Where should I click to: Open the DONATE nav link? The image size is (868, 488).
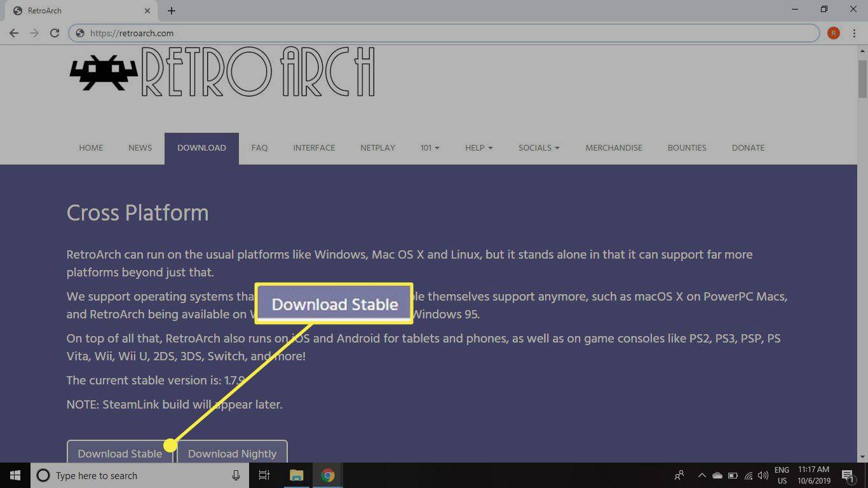tap(748, 147)
